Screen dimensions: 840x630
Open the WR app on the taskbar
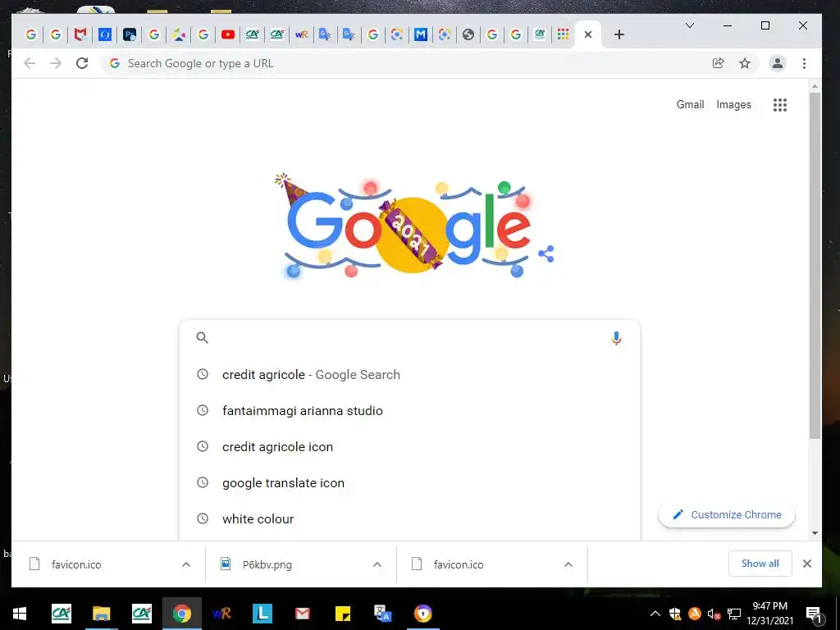pyautogui.click(x=221, y=614)
